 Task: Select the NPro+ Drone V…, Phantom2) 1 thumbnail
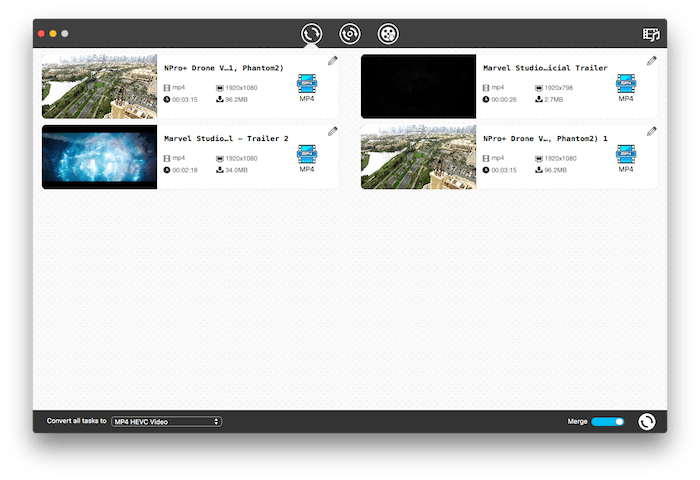pyautogui.click(x=418, y=157)
